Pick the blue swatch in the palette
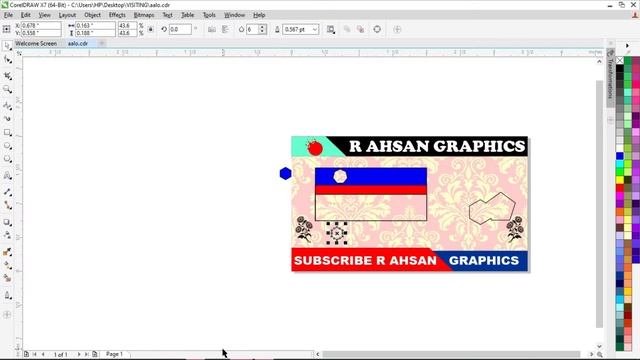640x360 pixels. [620, 156]
